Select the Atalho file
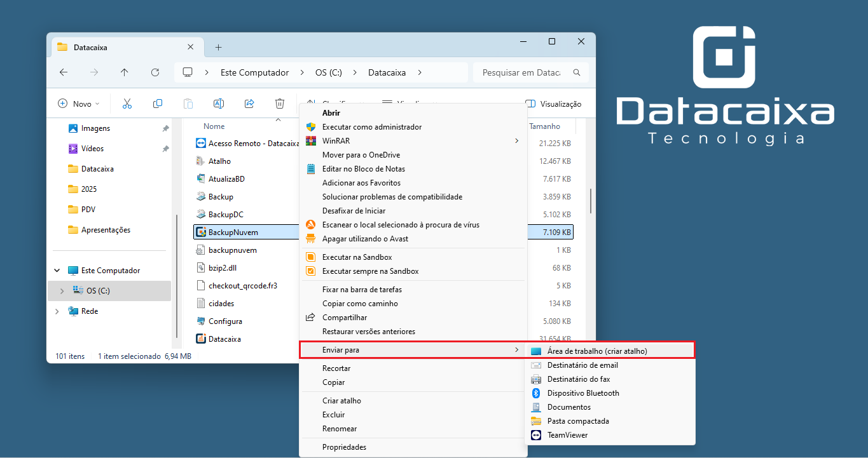The height and width of the screenshot is (458, 868). point(219,161)
